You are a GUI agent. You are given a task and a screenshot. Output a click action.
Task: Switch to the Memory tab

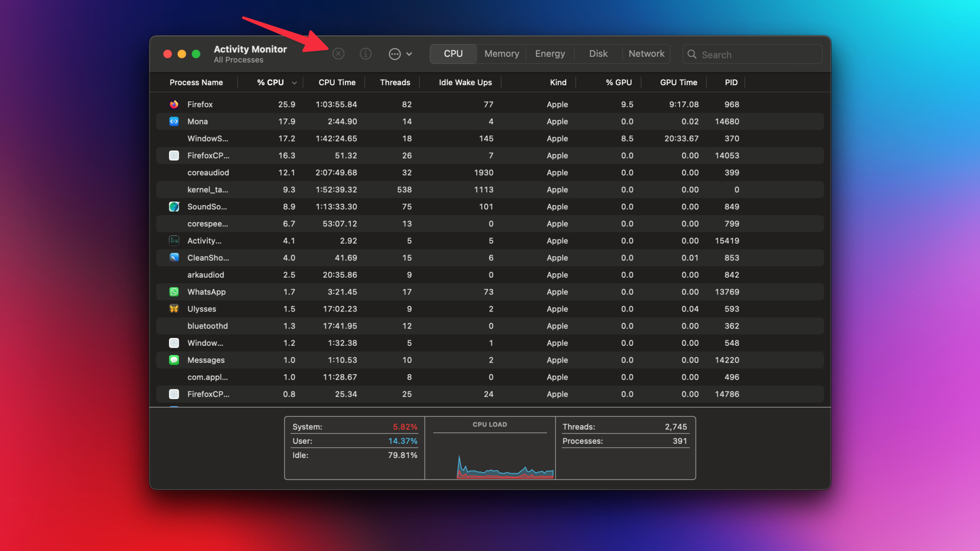[501, 54]
